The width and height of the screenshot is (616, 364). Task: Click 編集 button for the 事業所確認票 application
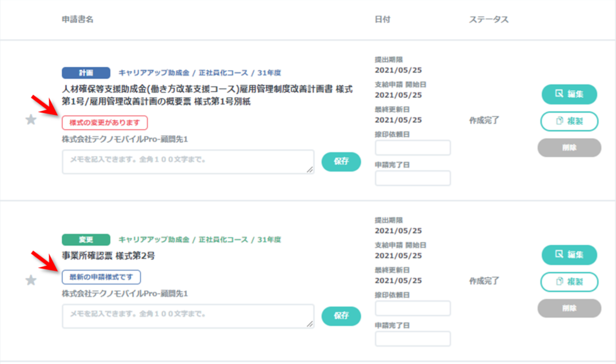point(569,255)
